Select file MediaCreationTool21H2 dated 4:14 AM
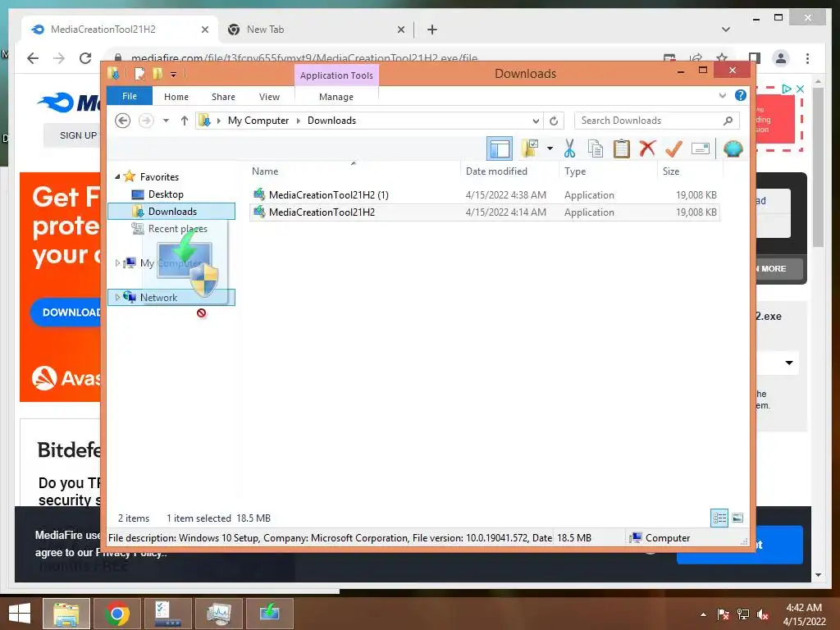The image size is (840, 630). (x=484, y=212)
